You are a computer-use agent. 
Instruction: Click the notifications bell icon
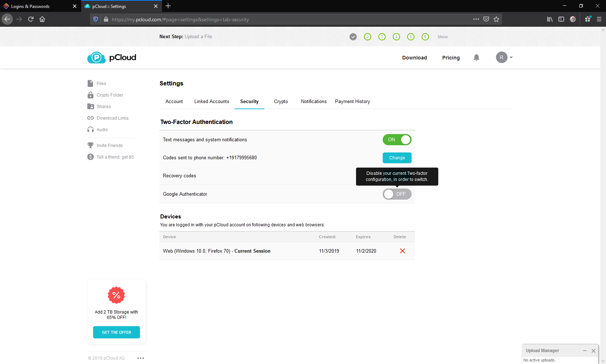point(476,58)
